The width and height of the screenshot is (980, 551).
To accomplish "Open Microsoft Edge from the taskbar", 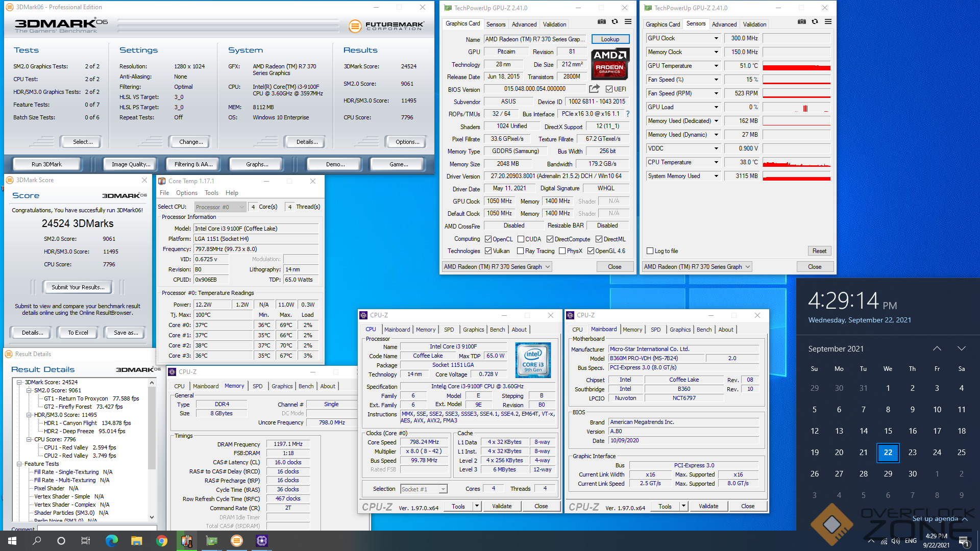I will pos(112,541).
